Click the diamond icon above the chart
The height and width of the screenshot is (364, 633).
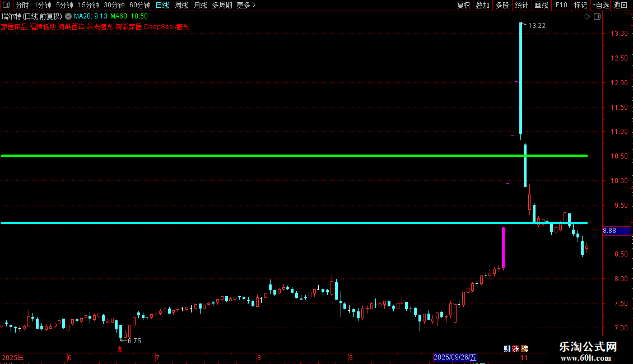(x=587, y=17)
